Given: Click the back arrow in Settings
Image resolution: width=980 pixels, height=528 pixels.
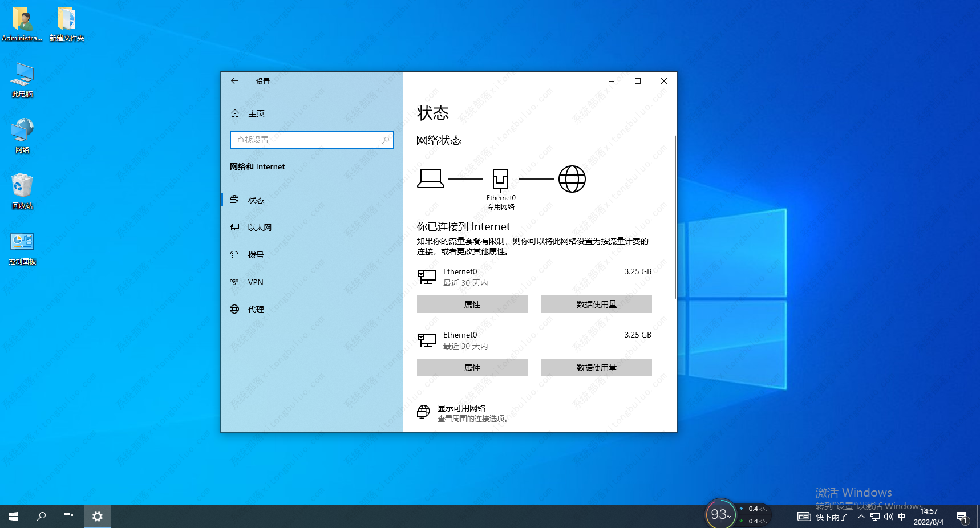Looking at the screenshot, I should pos(234,81).
